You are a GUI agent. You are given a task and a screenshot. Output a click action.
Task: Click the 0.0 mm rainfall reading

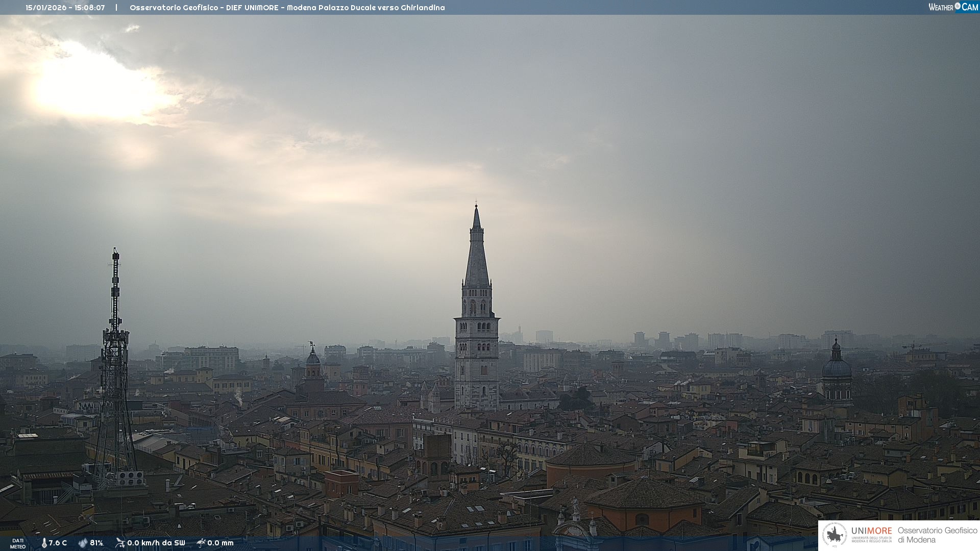220,543
